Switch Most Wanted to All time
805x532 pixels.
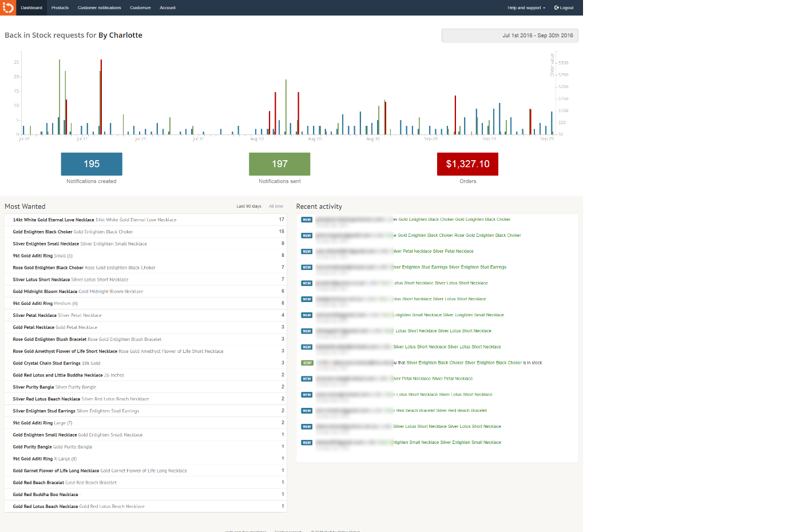pyautogui.click(x=276, y=207)
